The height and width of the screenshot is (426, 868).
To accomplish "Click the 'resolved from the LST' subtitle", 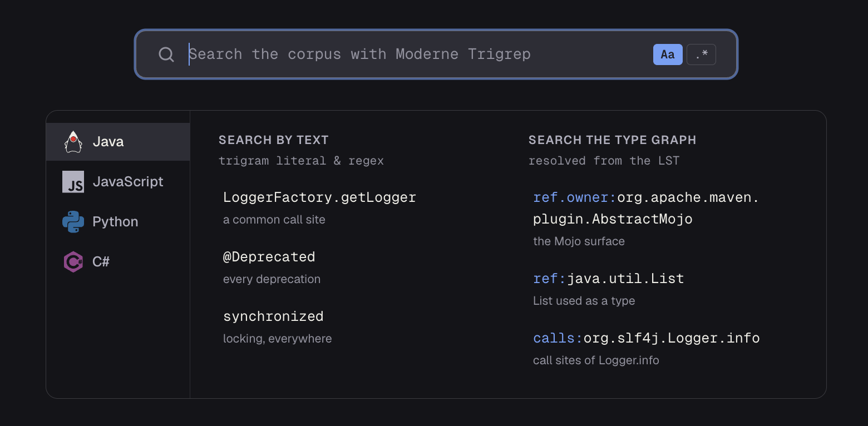I will coord(604,161).
